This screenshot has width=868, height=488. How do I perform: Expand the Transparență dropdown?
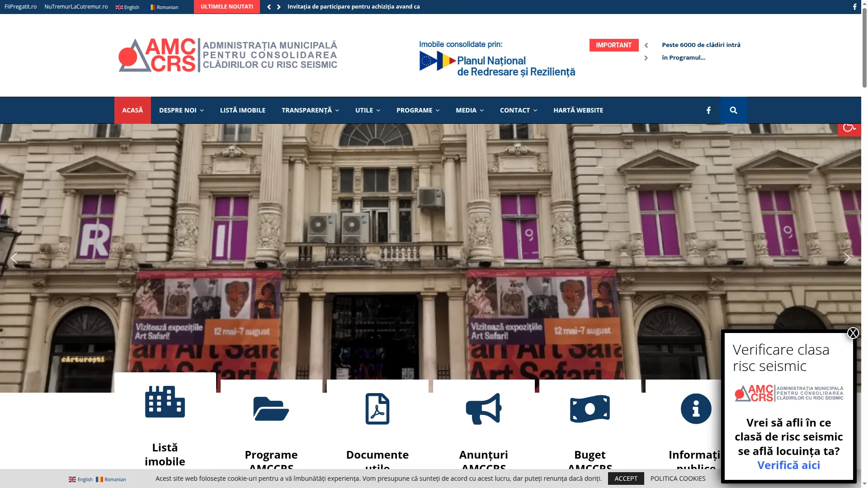click(x=310, y=110)
